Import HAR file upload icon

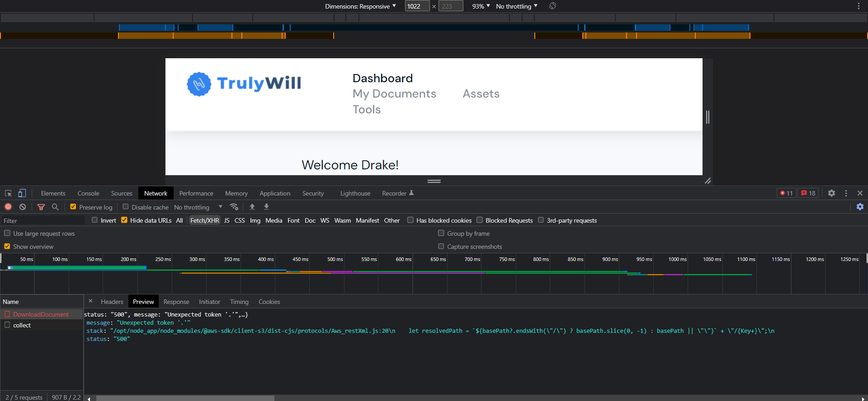pyautogui.click(x=252, y=207)
